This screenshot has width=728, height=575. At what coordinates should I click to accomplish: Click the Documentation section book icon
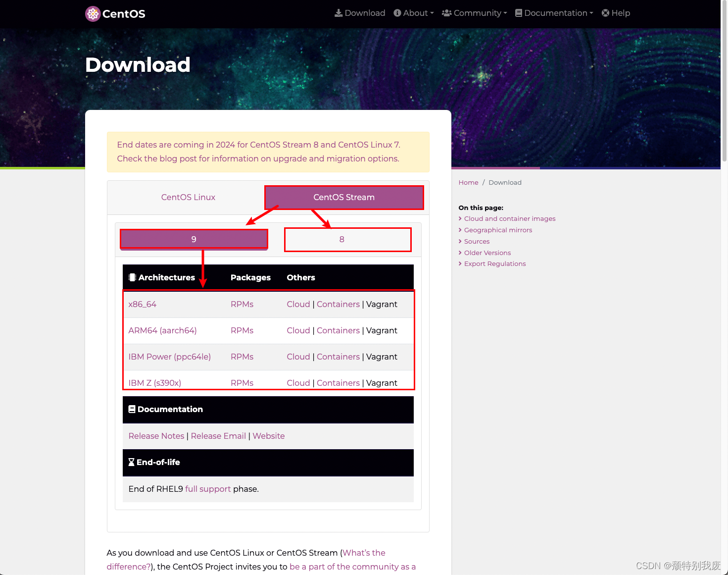[132, 409]
